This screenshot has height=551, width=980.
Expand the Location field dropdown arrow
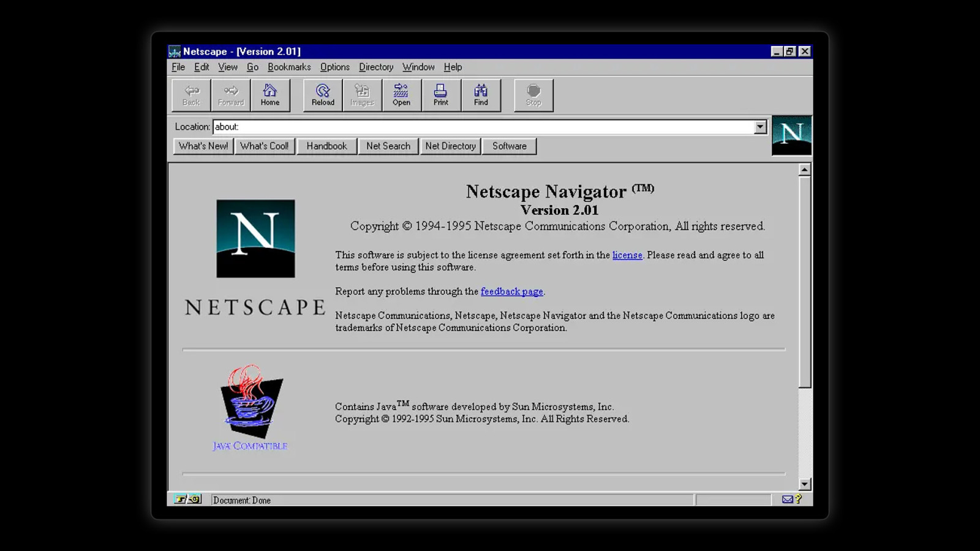tap(760, 127)
